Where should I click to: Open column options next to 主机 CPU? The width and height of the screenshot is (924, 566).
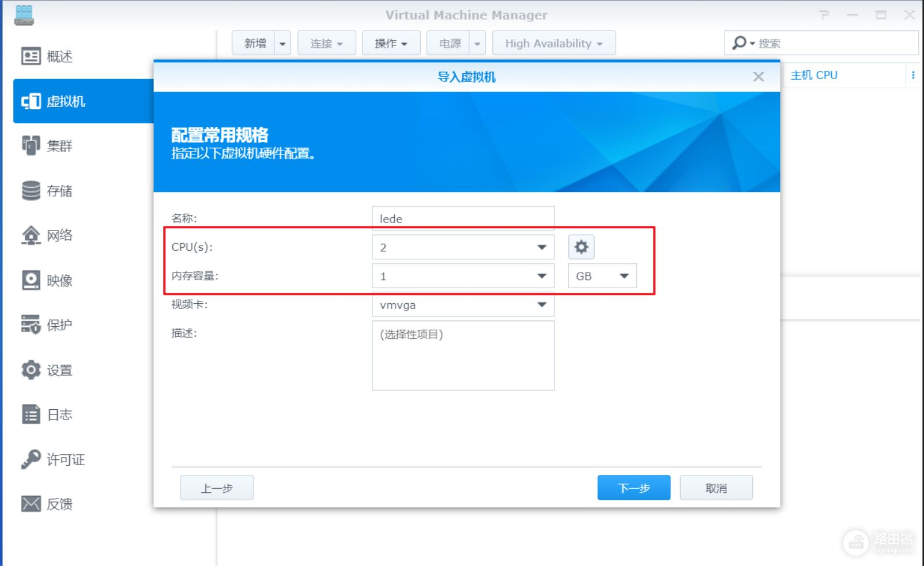point(913,76)
